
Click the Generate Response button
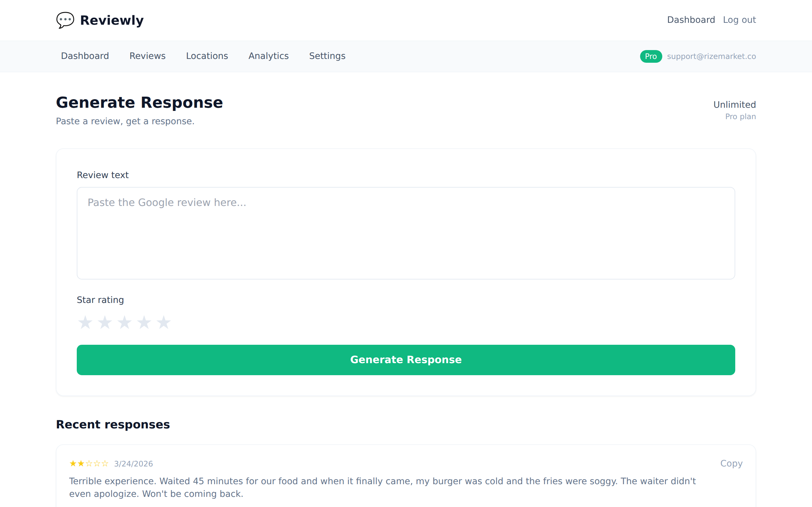[406, 359]
